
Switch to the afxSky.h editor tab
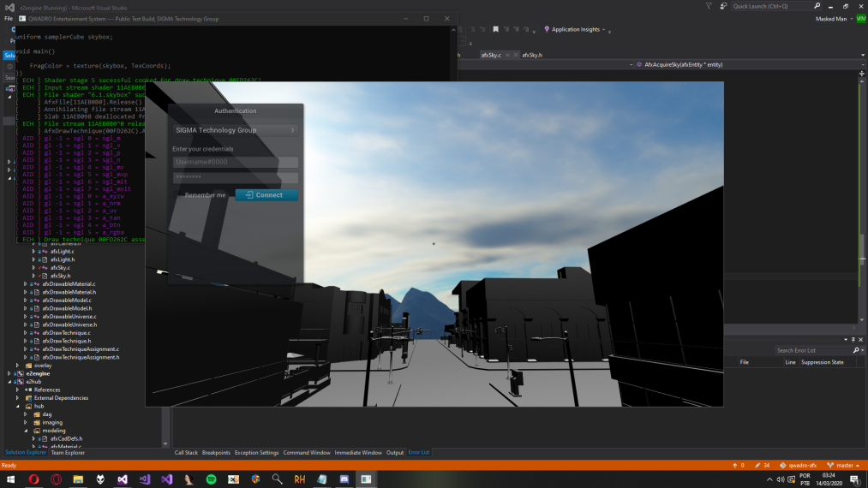532,55
